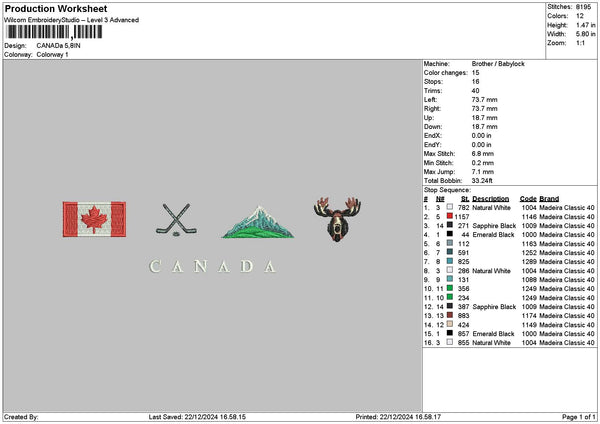Image resolution: width=600 pixels, height=424 pixels.
Task: Click the Emerald Black swatch in stop 4
Action: coord(450,234)
